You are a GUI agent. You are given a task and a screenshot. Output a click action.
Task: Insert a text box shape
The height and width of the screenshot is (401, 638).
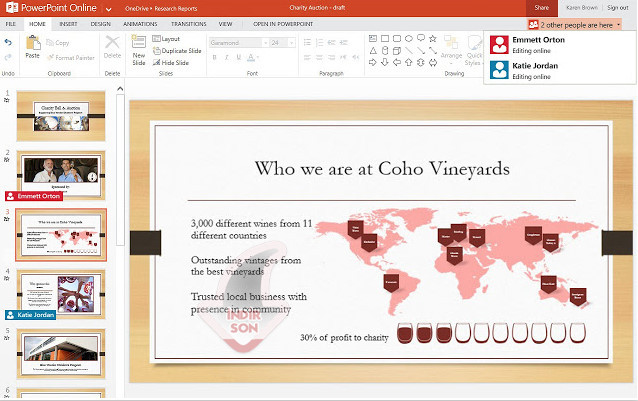pyautogui.click(x=373, y=38)
